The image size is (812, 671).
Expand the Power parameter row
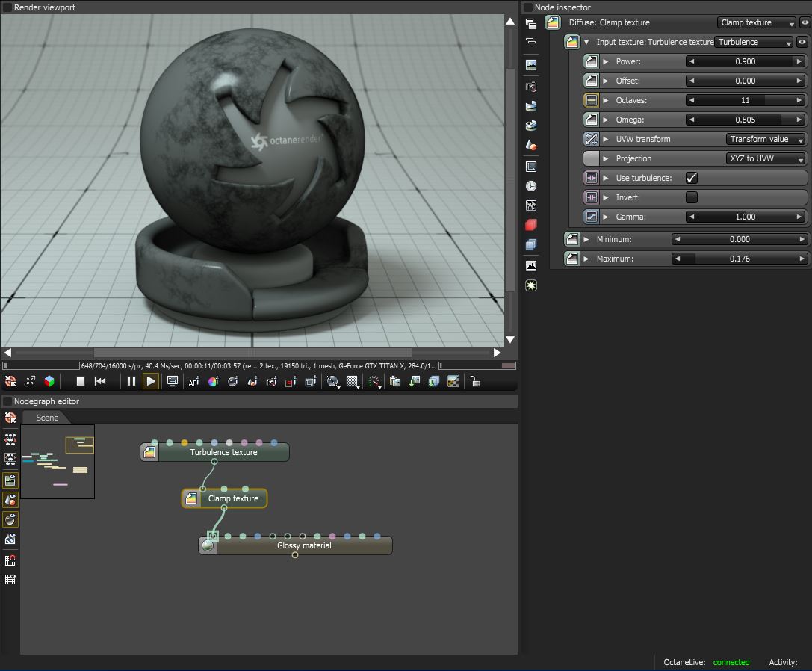606,61
